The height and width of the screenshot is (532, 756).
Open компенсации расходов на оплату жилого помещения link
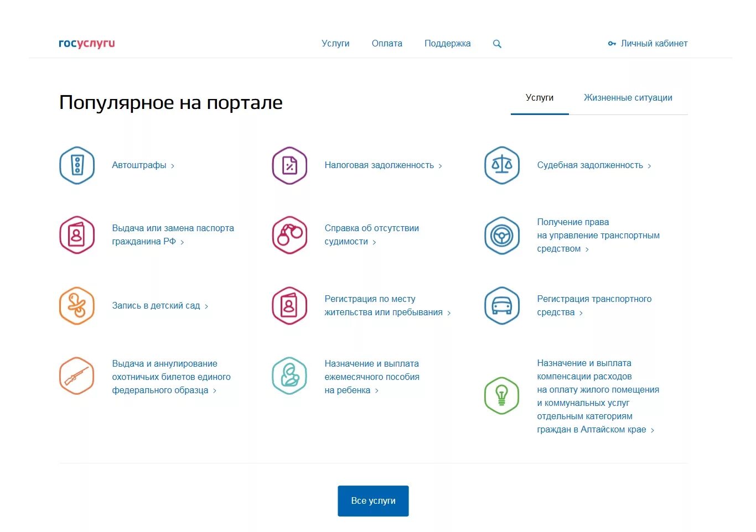point(598,397)
